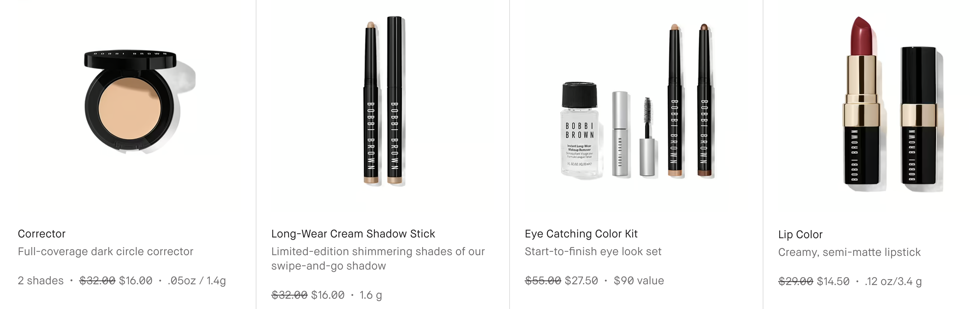
Task: Open the Long-Wear Cream Shadow Stick image
Action: [x=383, y=107]
